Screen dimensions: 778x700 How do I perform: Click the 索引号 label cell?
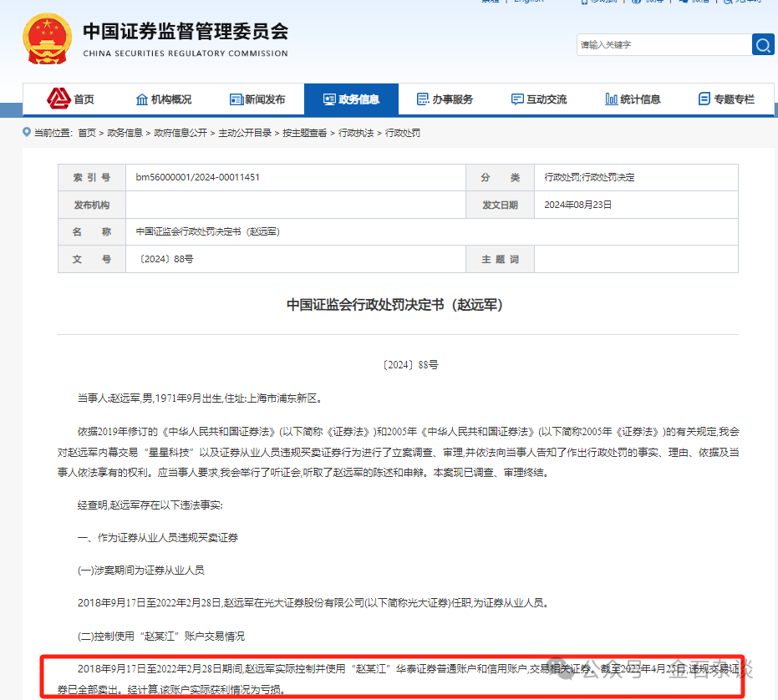(x=92, y=178)
